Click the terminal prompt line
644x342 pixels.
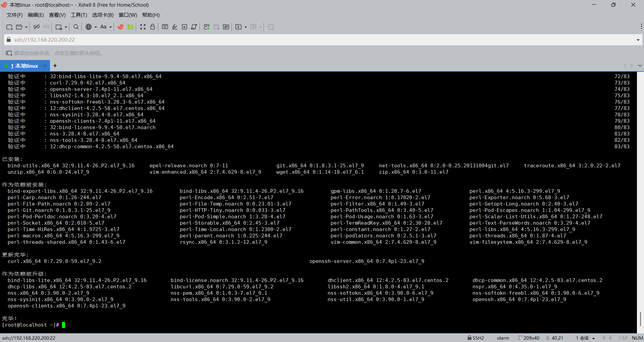pos(34,325)
